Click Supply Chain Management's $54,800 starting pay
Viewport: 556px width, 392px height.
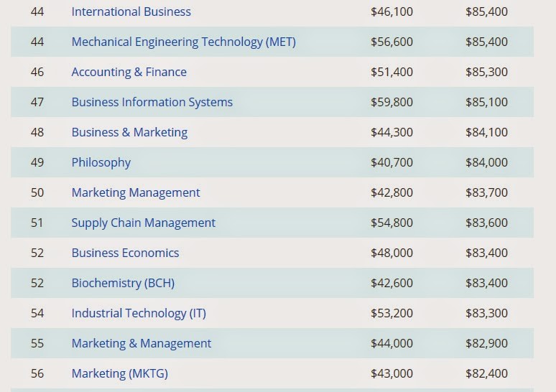pos(391,223)
